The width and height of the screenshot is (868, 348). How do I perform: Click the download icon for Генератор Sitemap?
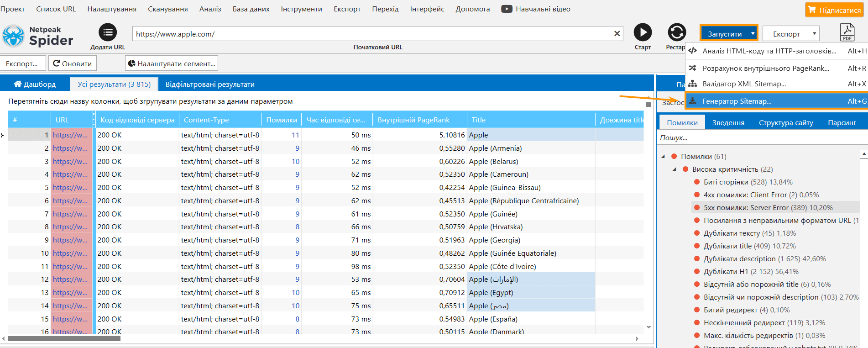692,101
